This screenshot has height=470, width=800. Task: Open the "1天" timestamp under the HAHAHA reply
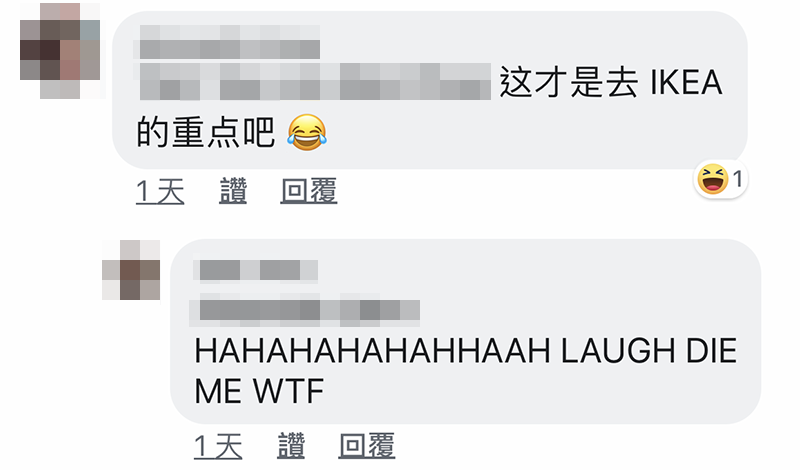218,446
